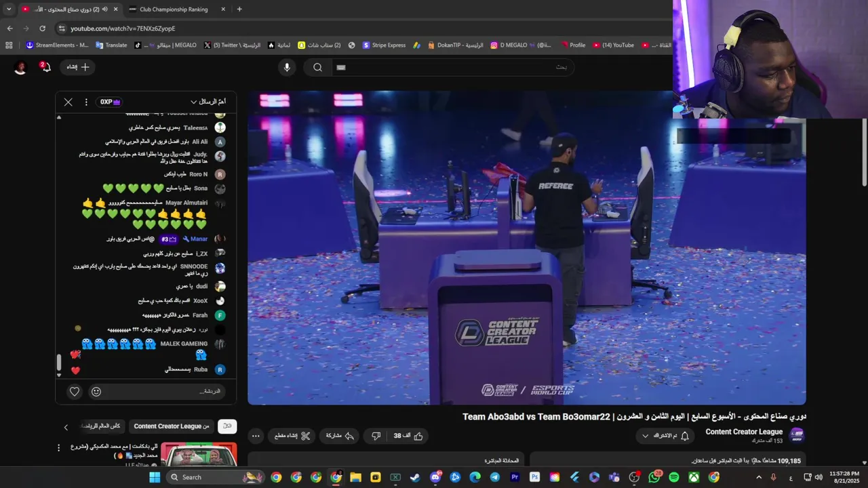Open WhatsApp from the taskbar
868x488 pixels.
pos(654,477)
